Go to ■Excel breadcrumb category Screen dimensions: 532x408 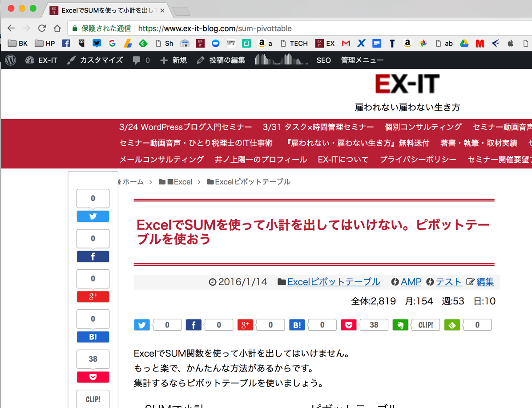click(x=175, y=182)
